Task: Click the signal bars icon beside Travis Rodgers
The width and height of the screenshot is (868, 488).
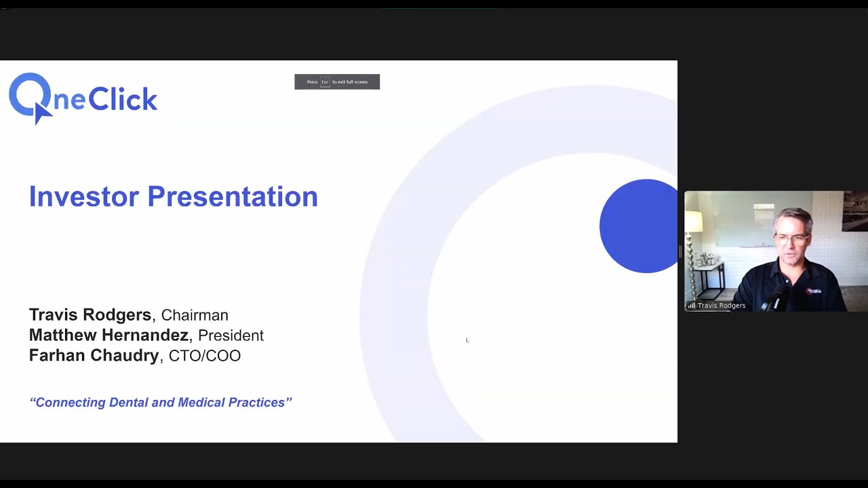Action: click(x=691, y=306)
